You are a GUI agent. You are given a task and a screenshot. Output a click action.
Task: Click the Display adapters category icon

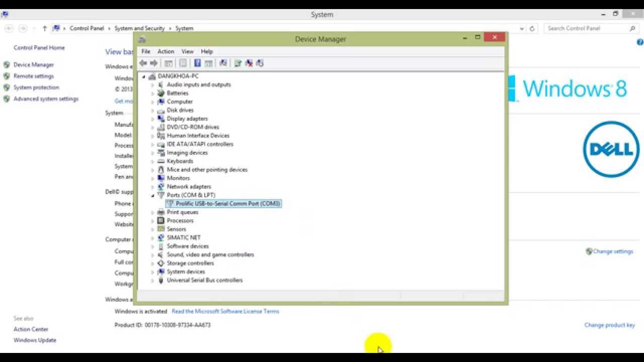tap(161, 119)
